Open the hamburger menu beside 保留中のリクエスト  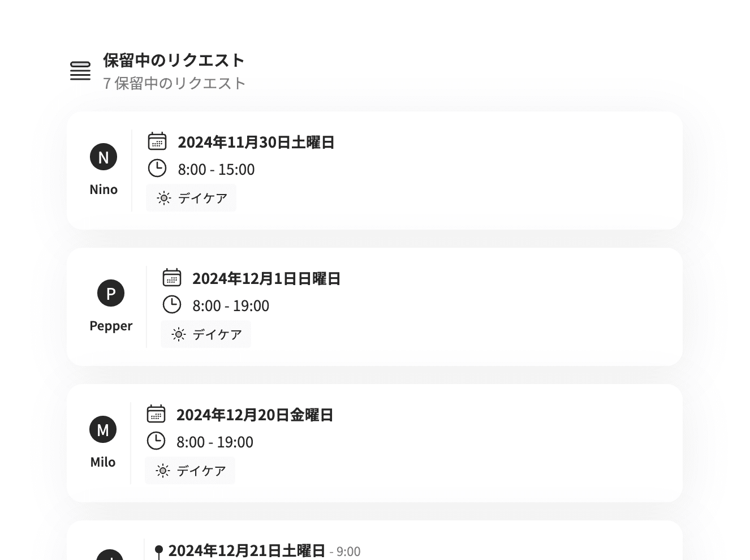tap(80, 71)
